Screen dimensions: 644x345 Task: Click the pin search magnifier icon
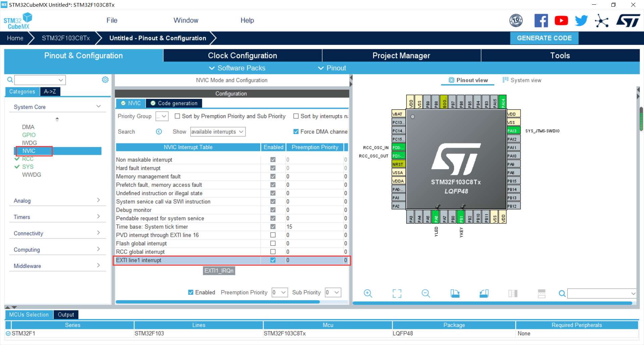pos(562,294)
